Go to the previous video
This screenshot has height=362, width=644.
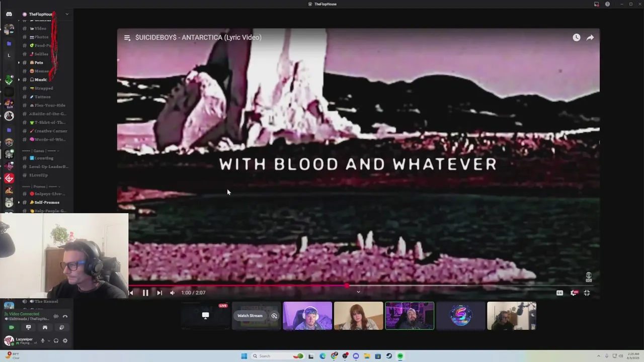point(131,293)
